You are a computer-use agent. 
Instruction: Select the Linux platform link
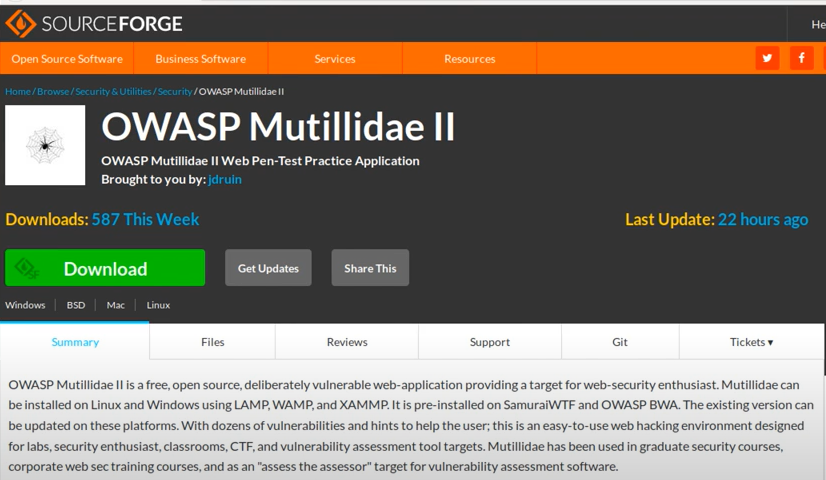pyautogui.click(x=158, y=305)
